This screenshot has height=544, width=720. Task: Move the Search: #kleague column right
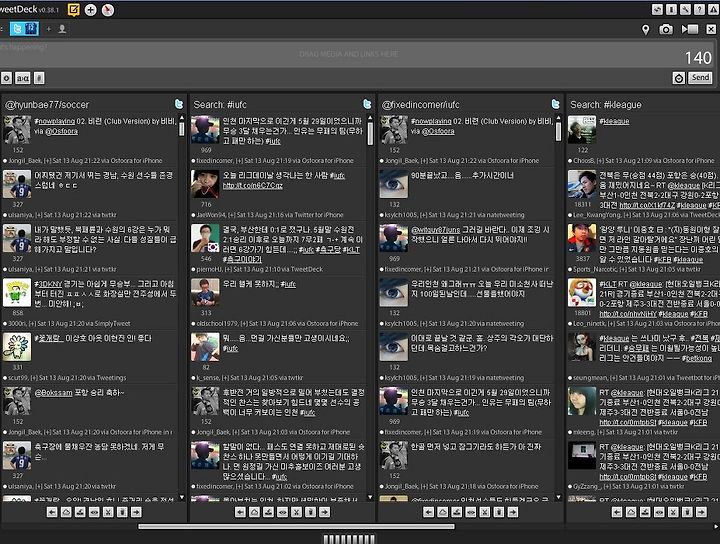(x=701, y=512)
